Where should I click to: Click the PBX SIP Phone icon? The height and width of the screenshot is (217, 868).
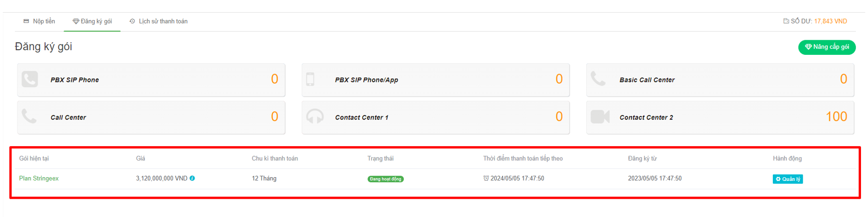(x=30, y=79)
